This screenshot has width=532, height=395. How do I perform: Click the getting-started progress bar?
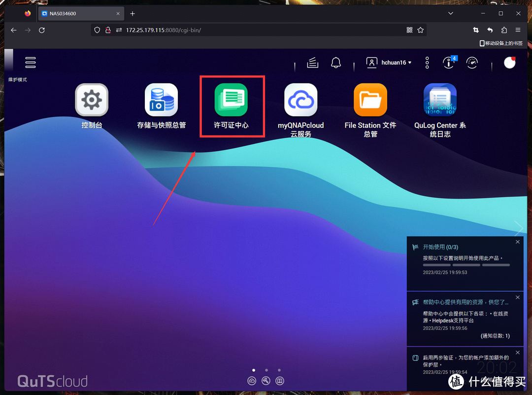click(x=466, y=265)
